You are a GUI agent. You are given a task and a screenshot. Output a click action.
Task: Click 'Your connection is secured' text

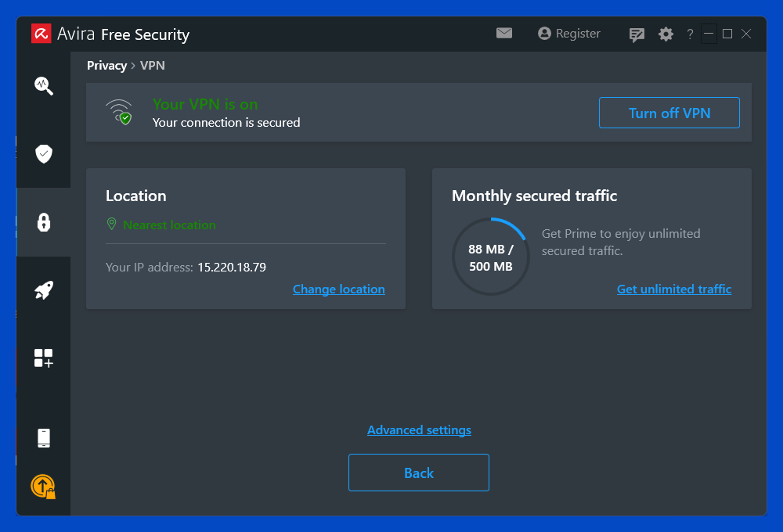click(x=226, y=122)
